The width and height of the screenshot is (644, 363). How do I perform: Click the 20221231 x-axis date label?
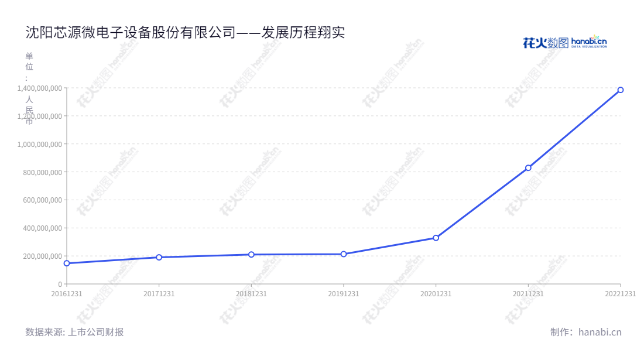coord(620,294)
